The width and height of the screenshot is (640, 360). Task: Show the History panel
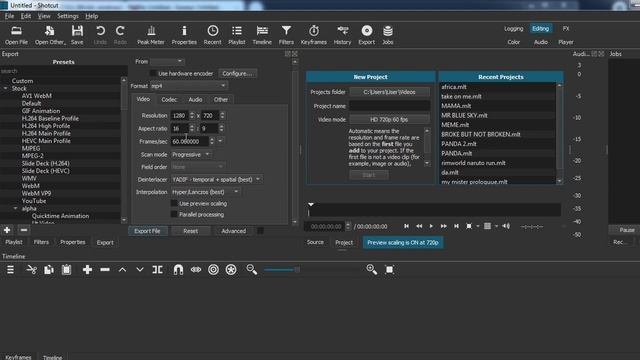click(x=342, y=35)
